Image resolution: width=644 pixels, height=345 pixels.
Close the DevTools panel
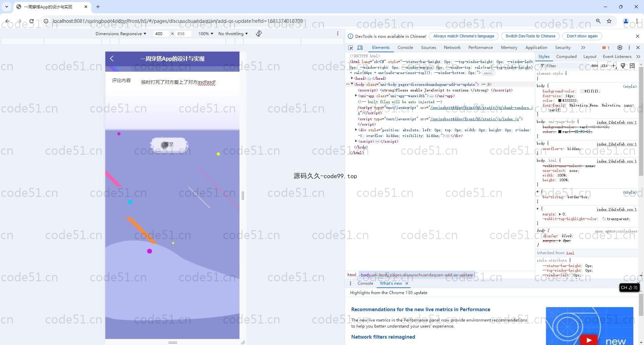point(638,48)
